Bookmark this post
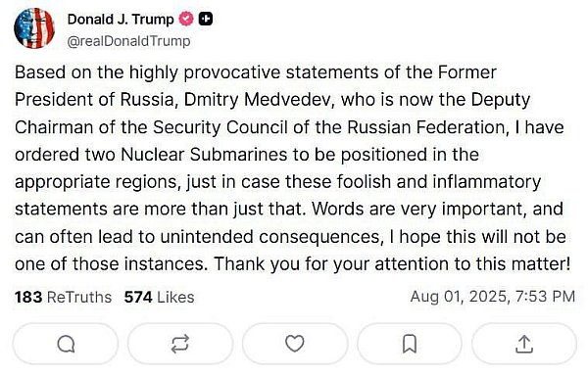The height and width of the screenshot is (377, 588). click(409, 344)
